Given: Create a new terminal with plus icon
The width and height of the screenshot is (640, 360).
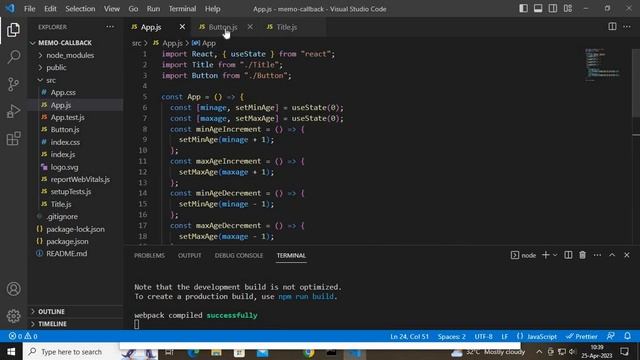Looking at the screenshot, I should click(x=545, y=255).
